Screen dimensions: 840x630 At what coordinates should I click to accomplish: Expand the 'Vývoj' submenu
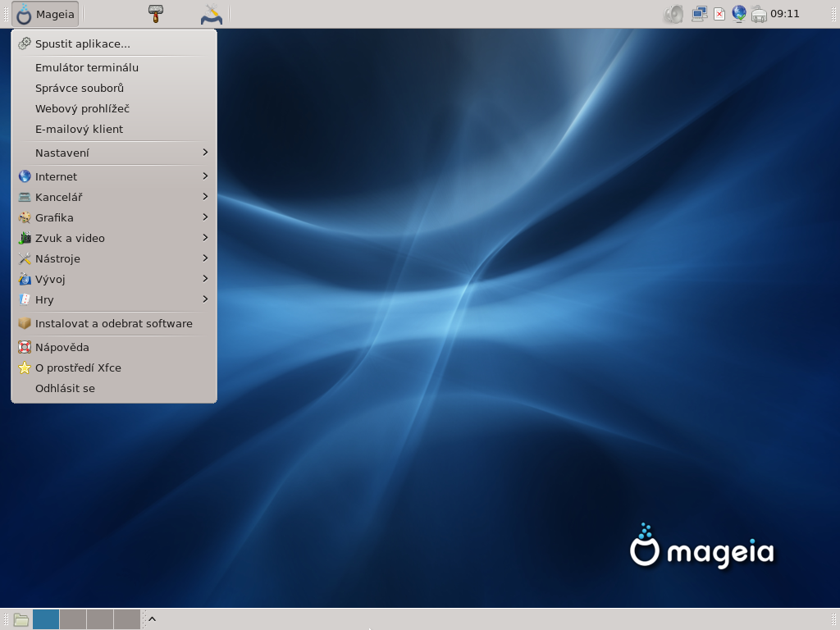click(x=113, y=279)
